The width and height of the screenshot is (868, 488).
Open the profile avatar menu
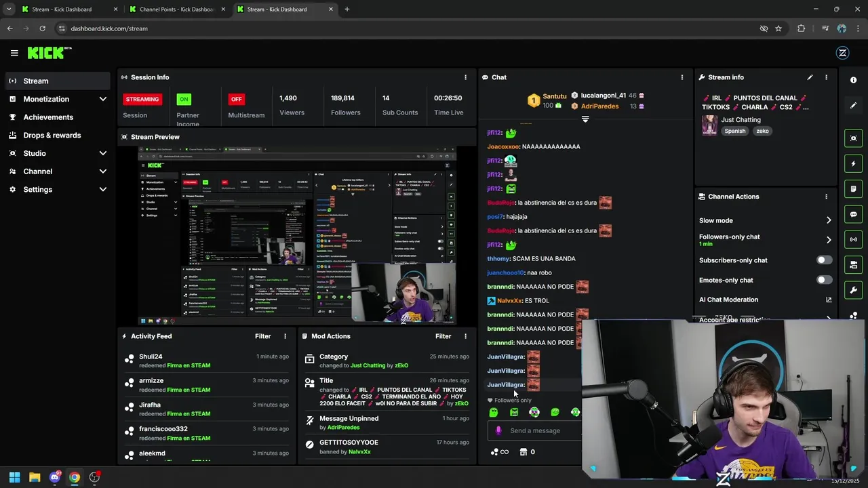pos(843,53)
